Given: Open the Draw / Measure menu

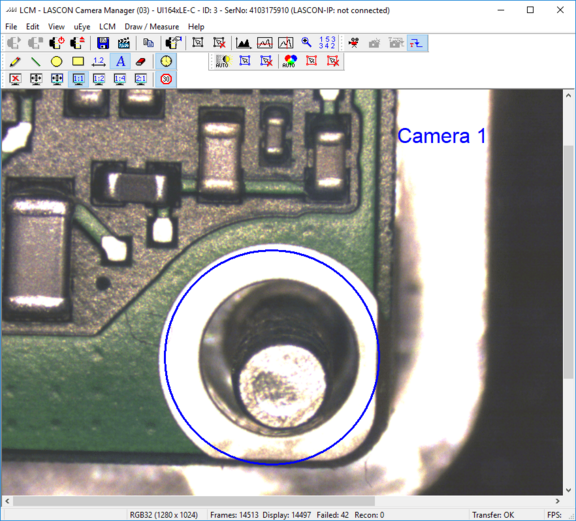Looking at the screenshot, I should pyautogui.click(x=152, y=27).
